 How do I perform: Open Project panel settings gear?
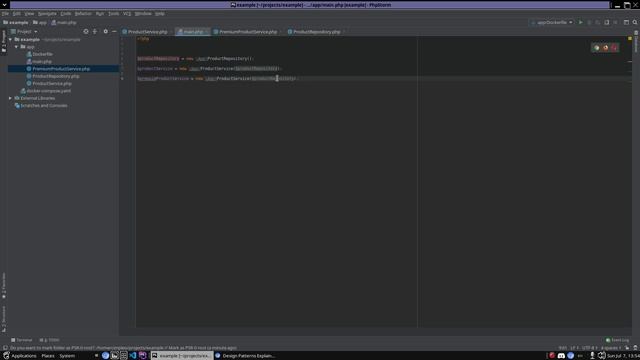pos(105,31)
